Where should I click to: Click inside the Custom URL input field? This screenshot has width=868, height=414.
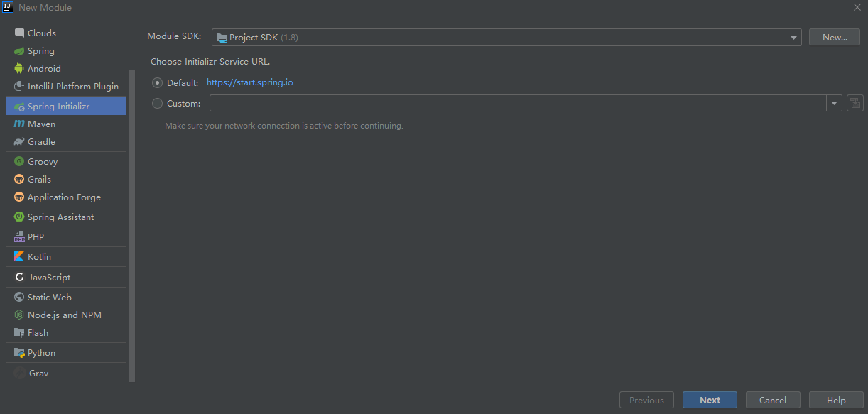517,104
